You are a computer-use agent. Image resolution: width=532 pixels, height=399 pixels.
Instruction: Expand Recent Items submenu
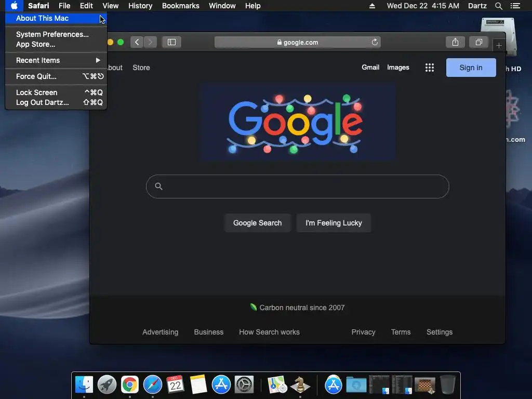56,60
